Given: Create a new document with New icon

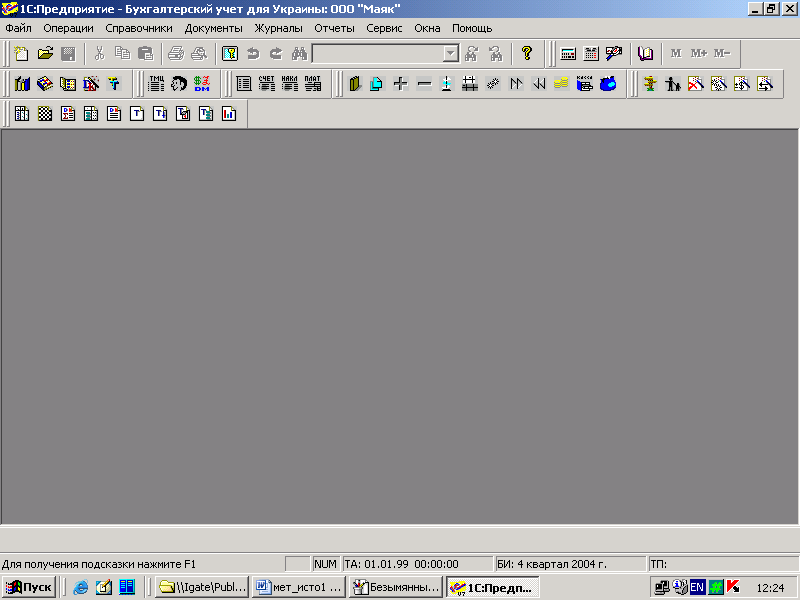Looking at the screenshot, I should [21, 54].
